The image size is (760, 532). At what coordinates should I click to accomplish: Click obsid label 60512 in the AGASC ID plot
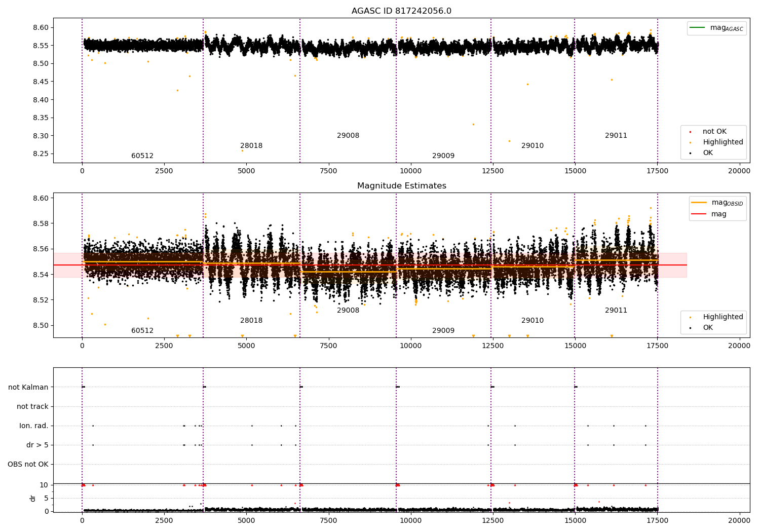tap(142, 156)
